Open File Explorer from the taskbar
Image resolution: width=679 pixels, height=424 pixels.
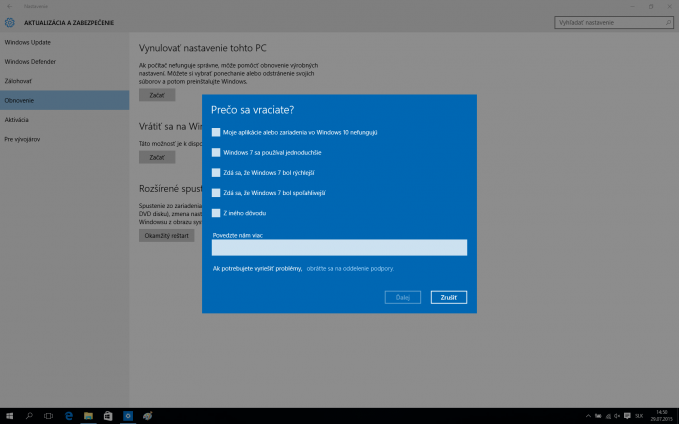pyautogui.click(x=88, y=416)
